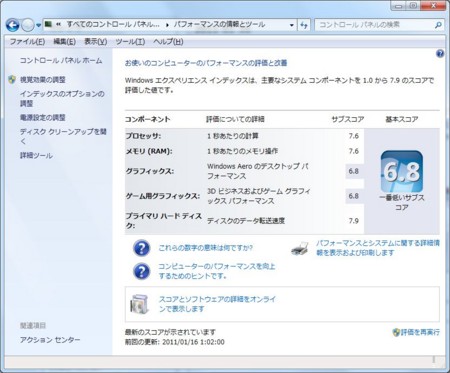Open the ファイル(F) menu

[x=27, y=42]
